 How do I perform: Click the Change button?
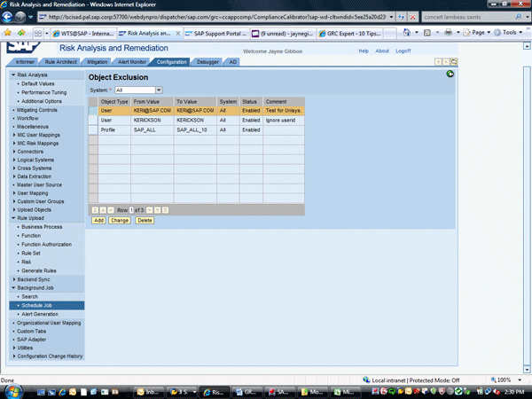(x=120, y=221)
